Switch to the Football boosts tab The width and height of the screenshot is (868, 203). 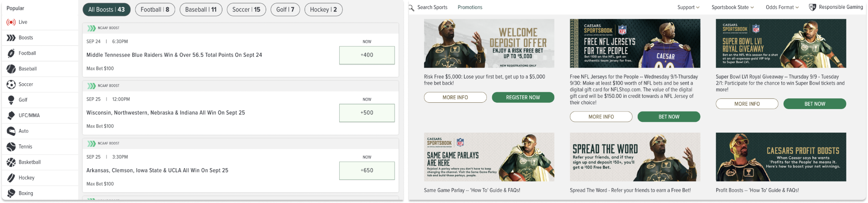coord(155,10)
